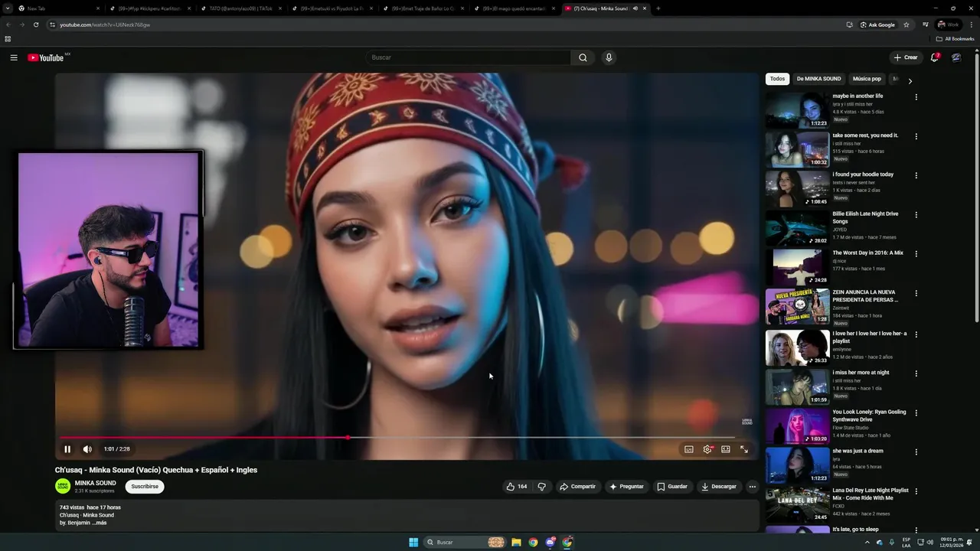Open the MINKA SOUND channel avatar

pos(63,486)
